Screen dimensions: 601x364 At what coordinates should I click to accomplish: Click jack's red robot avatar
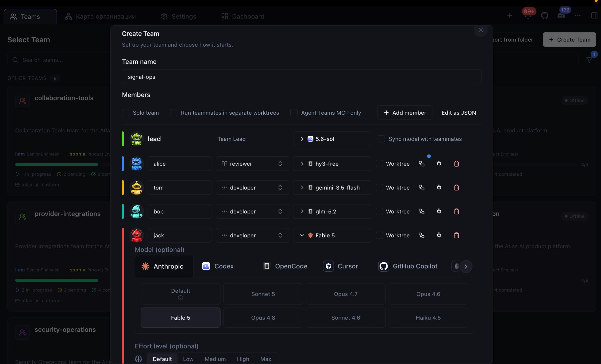[x=136, y=235]
